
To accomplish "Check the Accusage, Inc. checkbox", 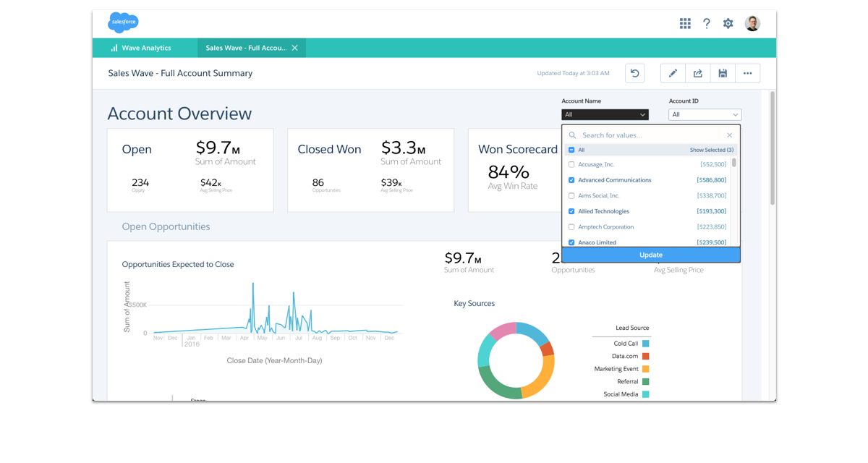I will 571,165.
